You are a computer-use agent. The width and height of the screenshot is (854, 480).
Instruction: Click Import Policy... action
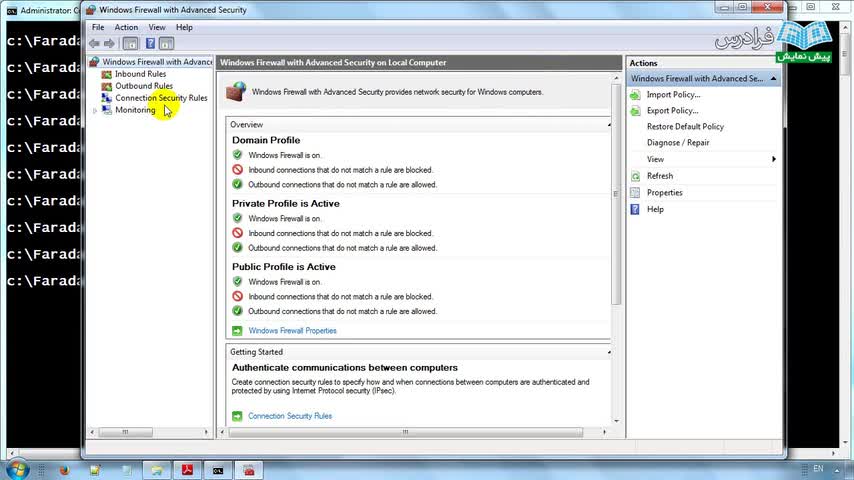pyautogui.click(x=673, y=95)
